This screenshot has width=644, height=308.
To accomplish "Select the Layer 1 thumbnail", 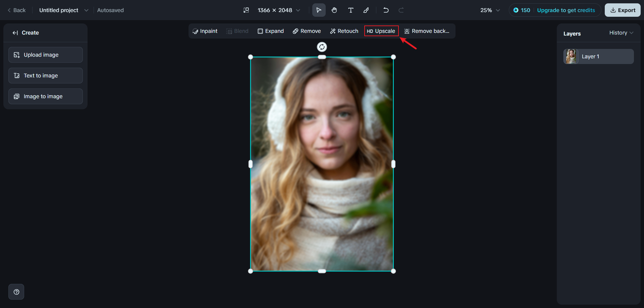I will click(x=571, y=56).
